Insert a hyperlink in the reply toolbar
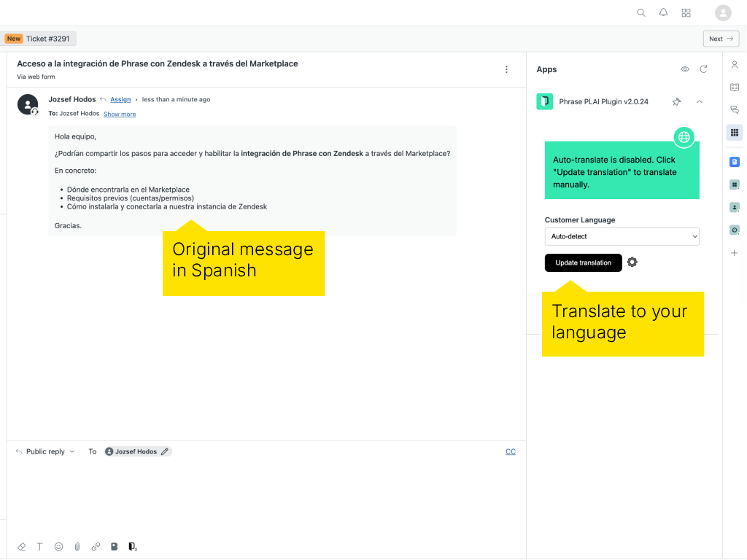 [96, 546]
